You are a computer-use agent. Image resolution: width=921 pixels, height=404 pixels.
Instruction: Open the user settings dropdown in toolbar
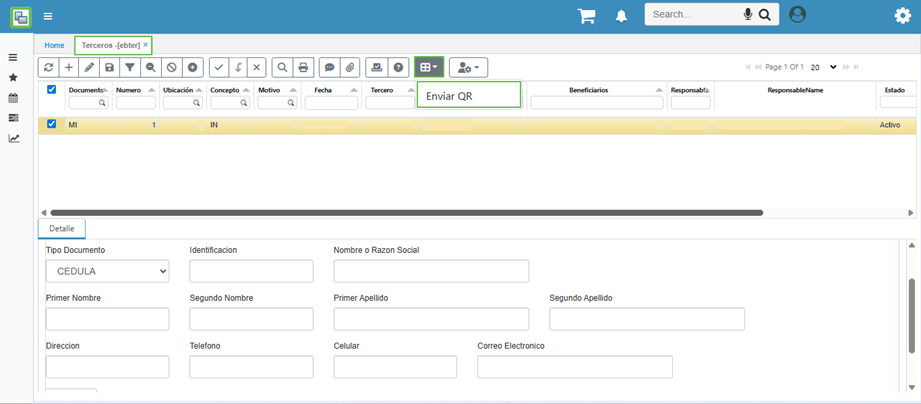click(x=468, y=67)
